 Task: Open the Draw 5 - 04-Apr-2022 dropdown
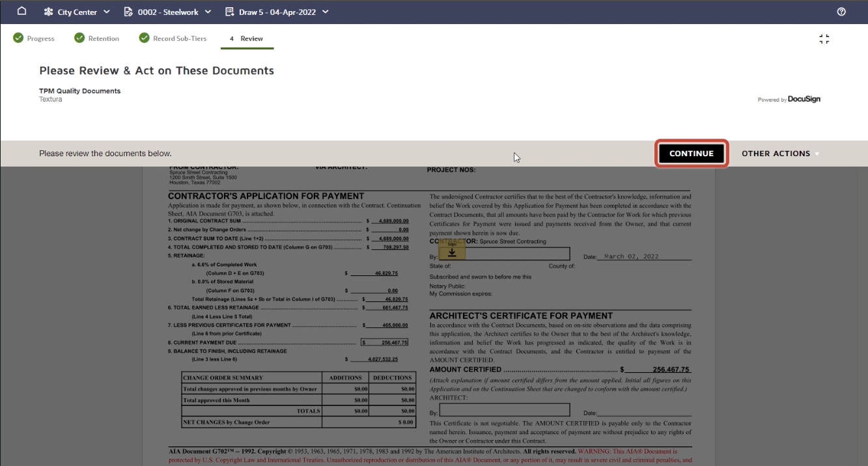click(x=325, y=12)
